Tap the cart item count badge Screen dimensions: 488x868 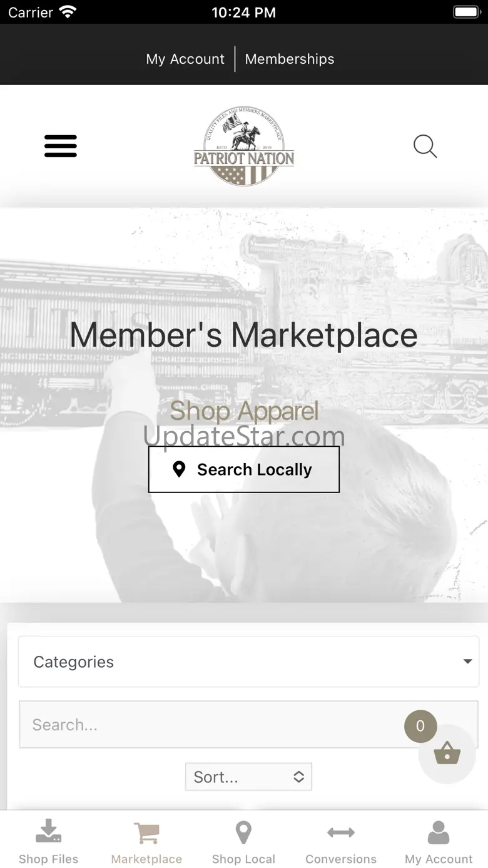point(420,726)
